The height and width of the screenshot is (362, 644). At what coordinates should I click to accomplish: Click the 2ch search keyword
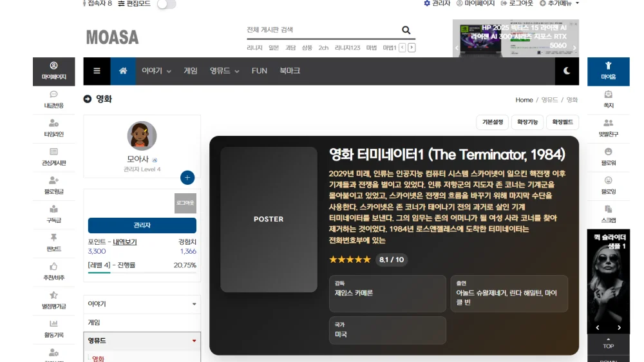click(323, 48)
